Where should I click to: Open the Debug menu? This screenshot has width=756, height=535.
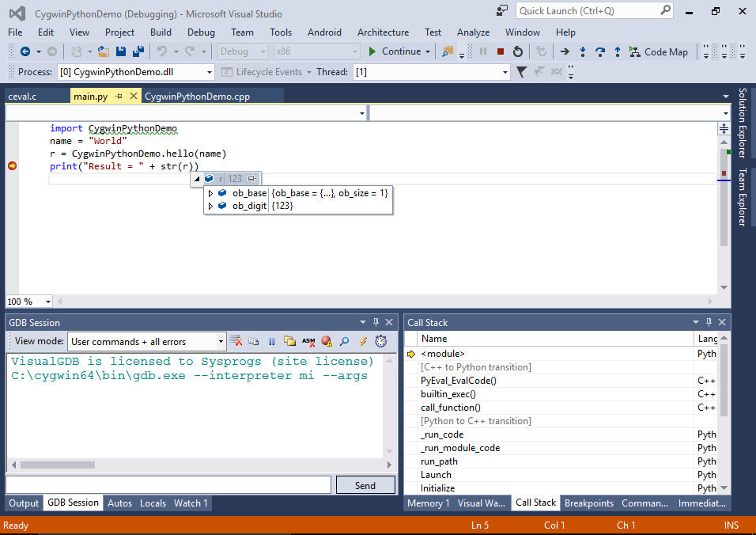[x=201, y=32]
